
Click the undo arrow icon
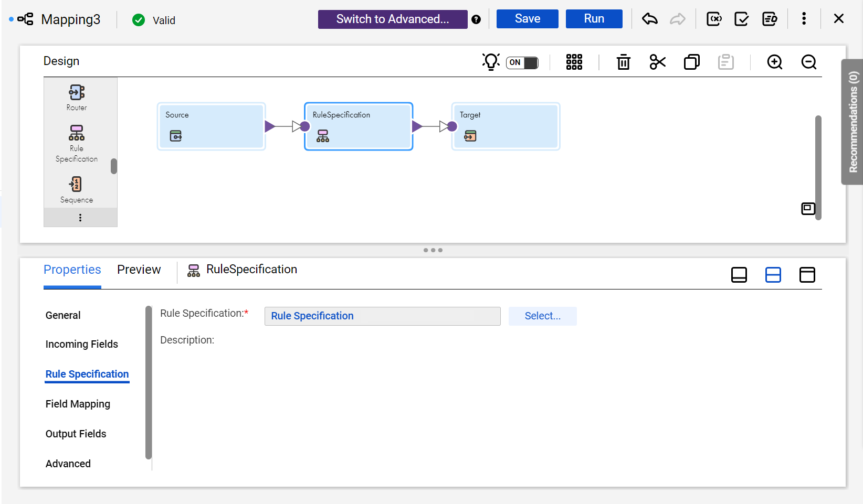(x=650, y=19)
